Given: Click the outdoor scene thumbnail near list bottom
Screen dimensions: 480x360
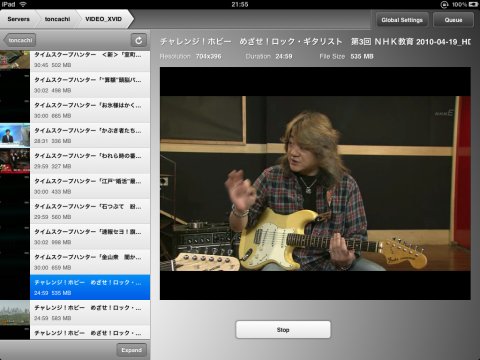Looking at the screenshot, I should 15,313.
